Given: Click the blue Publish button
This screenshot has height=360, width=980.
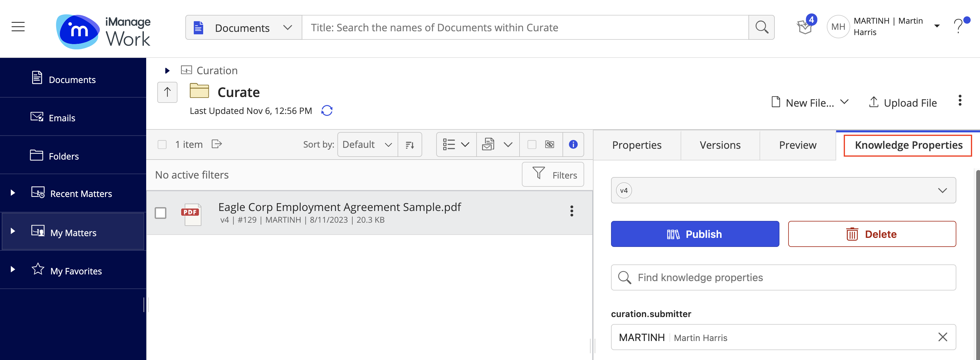Looking at the screenshot, I should (x=695, y=234).
